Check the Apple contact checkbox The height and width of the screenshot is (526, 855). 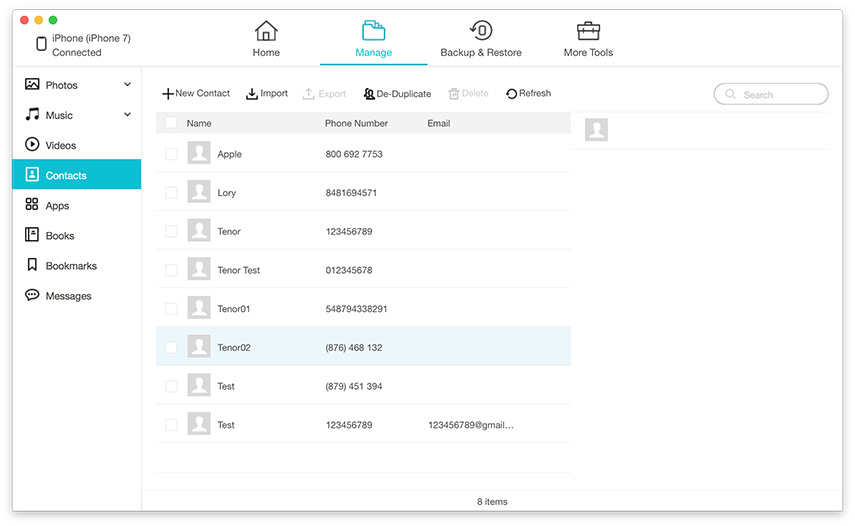click(x=171, y=154)
